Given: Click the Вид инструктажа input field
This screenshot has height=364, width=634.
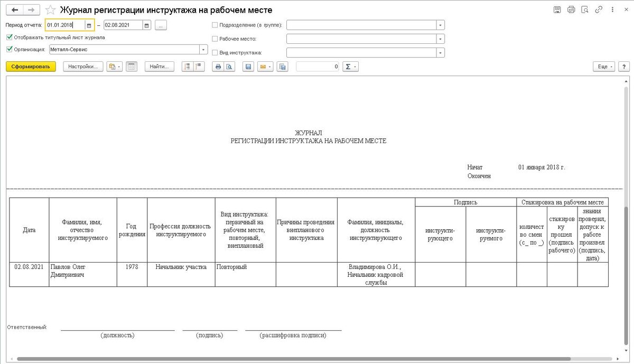Looking at the screenshot, I should [x=361, y=52].
